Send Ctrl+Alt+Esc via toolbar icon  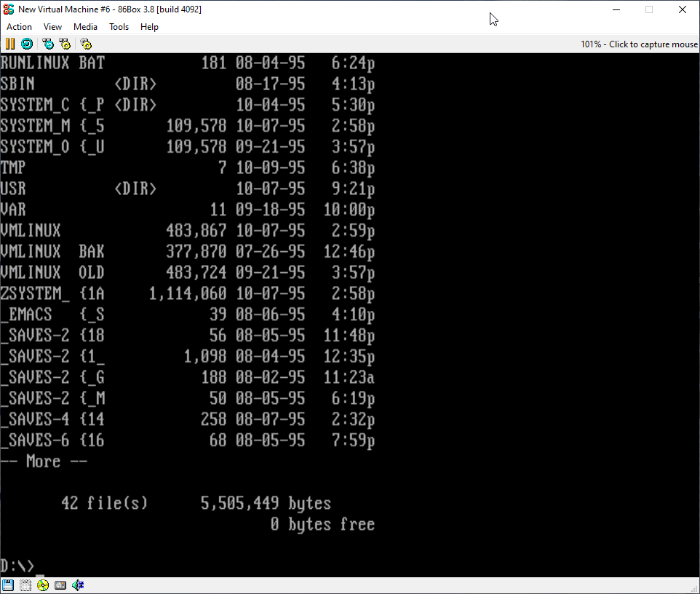coord(65,44)
